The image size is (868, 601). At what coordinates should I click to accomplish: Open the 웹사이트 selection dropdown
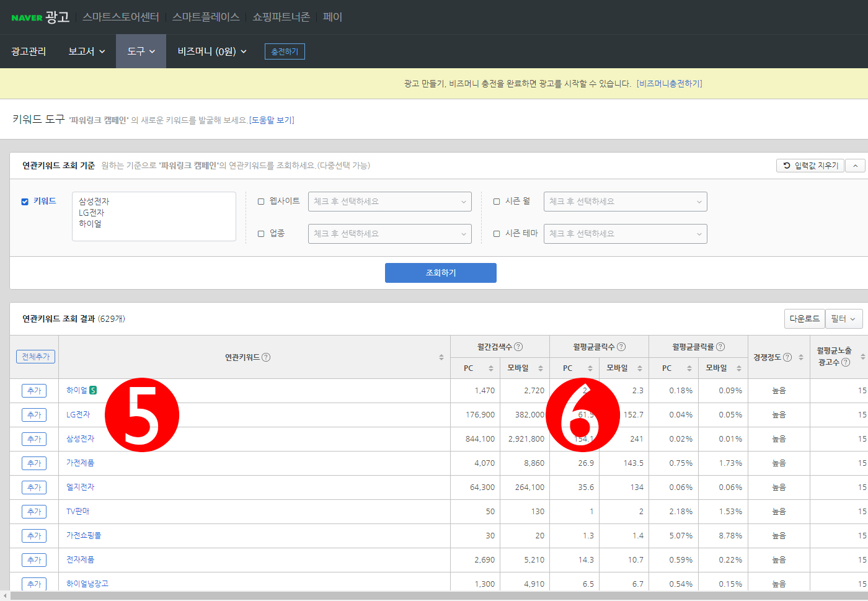tap(390, 202)
